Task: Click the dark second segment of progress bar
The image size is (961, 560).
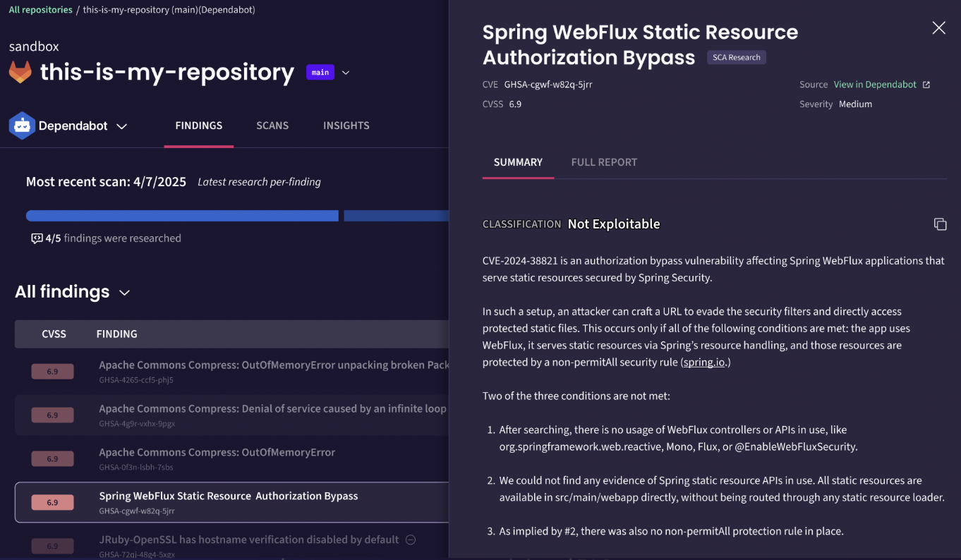Action: coord(396,216)
